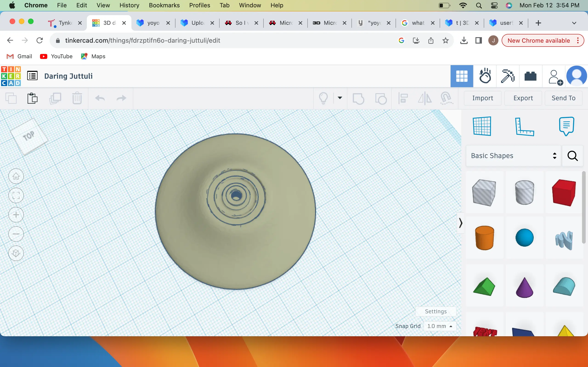Open the Send To dialog
This screenshot has height=367, width=588.
[563, 98]
